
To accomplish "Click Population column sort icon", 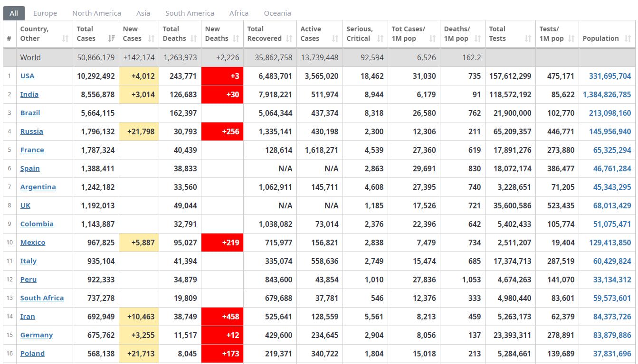I will 628,38.
